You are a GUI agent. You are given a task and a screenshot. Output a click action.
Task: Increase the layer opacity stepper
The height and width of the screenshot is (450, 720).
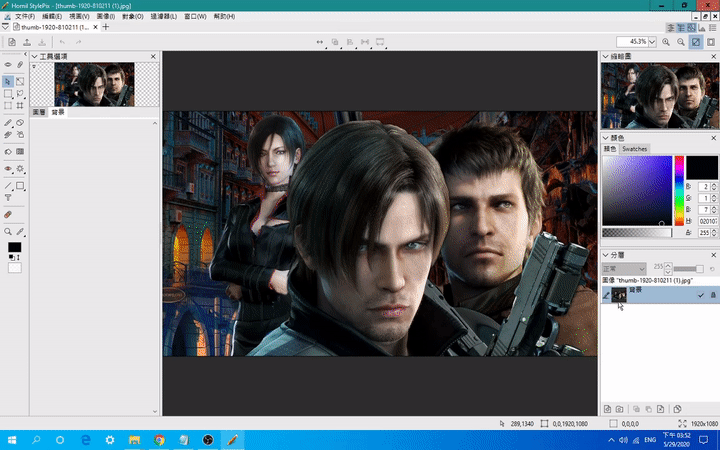tap(668, 265)
